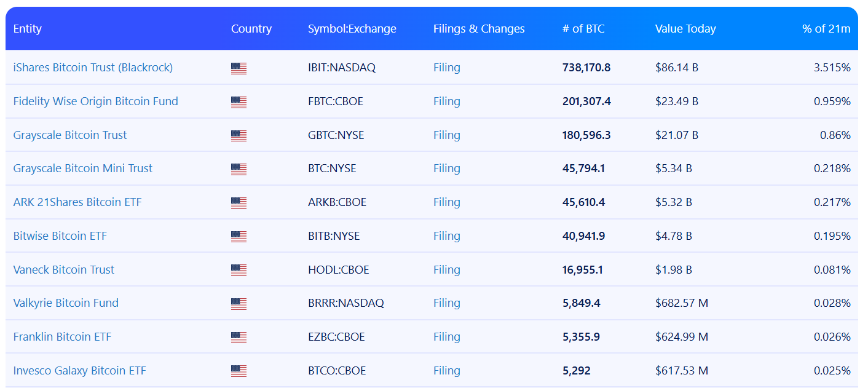Click flag icon in Grayscale Bitcoin Mini Trust row
The image size is (868, 388).
coord(239,169)
